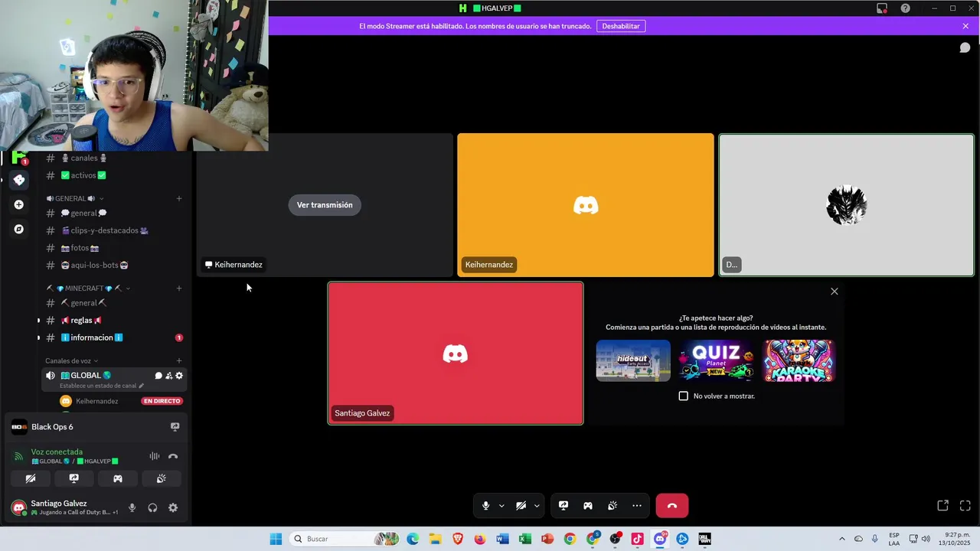Launch the Quiz Planet activity
The height and width of the screenshot is (551, 980).
point(716,360)
